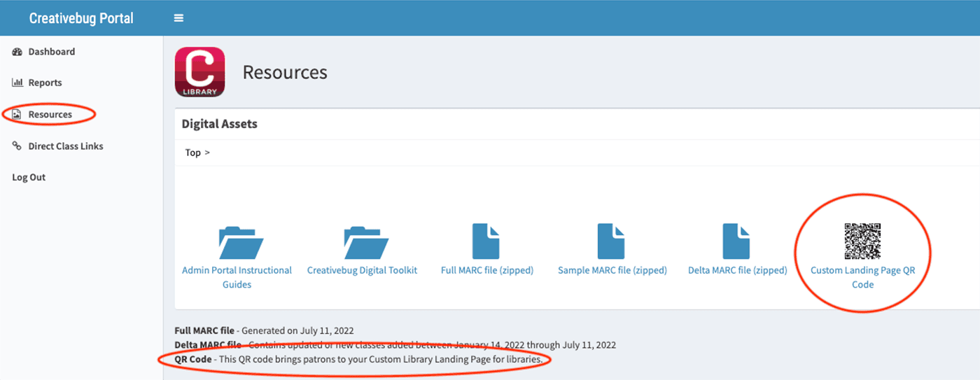This screenshot has height=380, width=980.
Task: Click the Delta MARC file document icon
Action: (x=736, y=241)
